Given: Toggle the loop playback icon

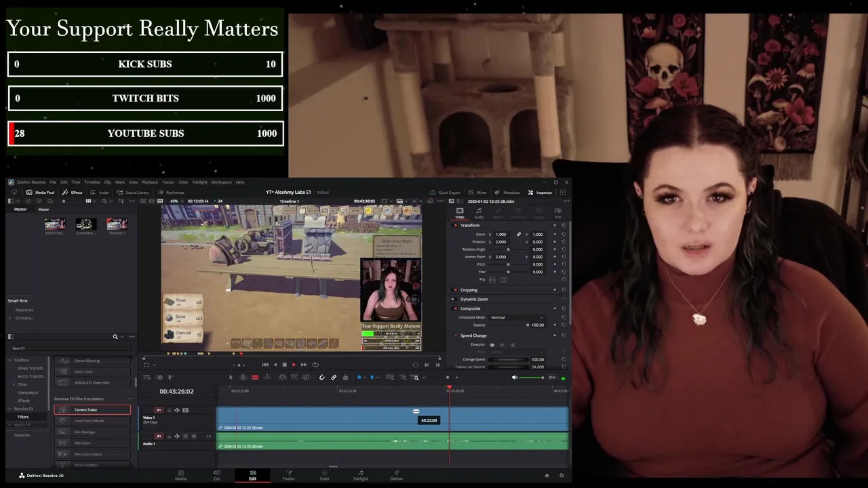Looking at the screenshot, I should (315, 365).
